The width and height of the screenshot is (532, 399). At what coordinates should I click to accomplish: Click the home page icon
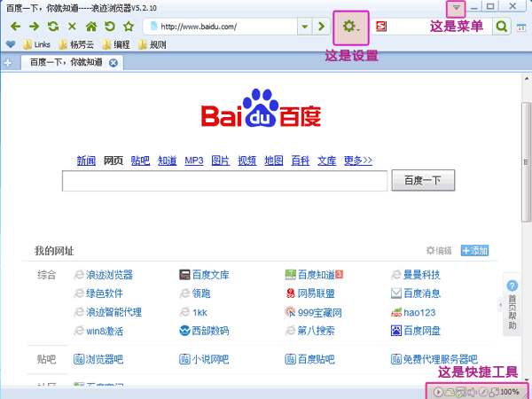pos(90,27)
